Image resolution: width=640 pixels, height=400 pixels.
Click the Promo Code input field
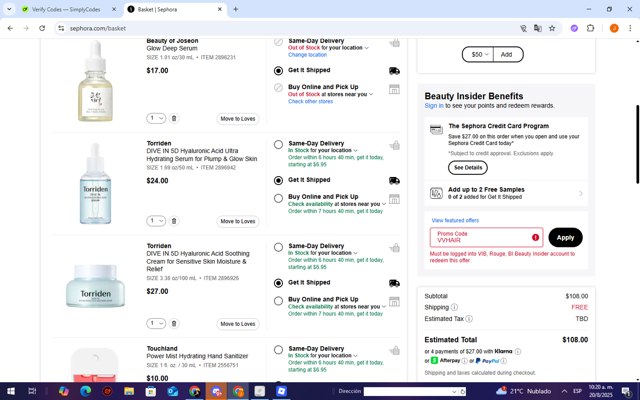coord(486,238)
